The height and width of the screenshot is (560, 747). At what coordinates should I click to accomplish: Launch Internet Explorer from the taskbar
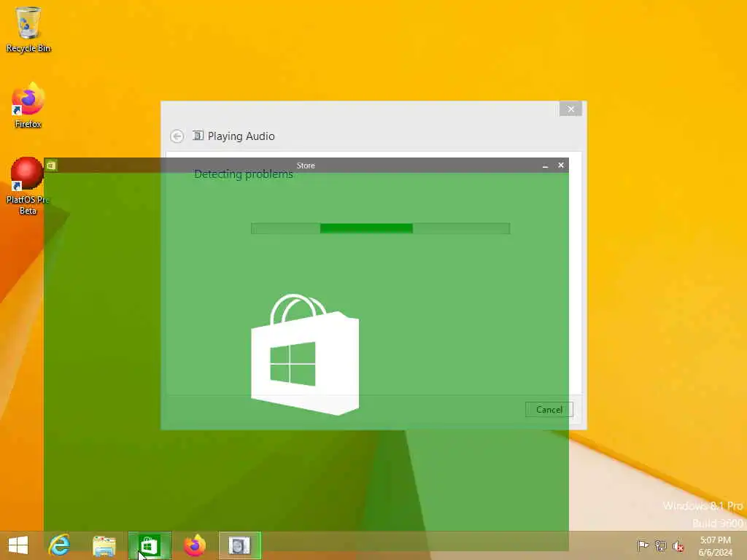point(60,545)
